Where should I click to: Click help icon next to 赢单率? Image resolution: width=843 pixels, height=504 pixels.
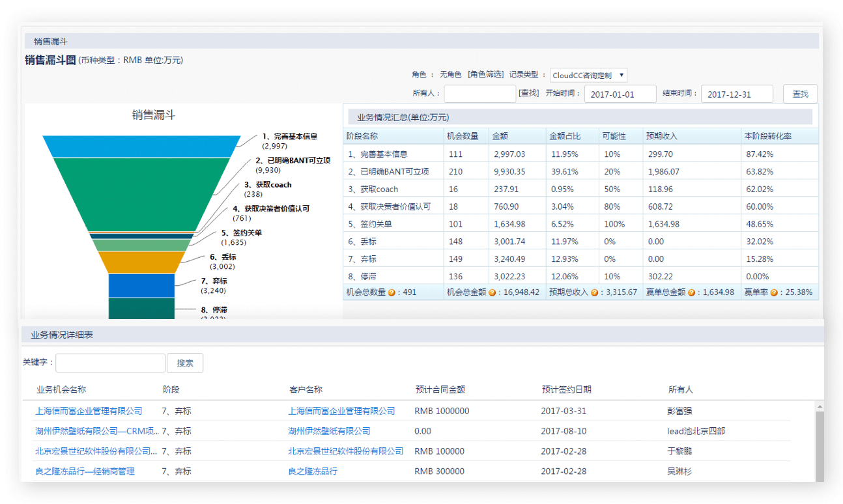(774, 293)
